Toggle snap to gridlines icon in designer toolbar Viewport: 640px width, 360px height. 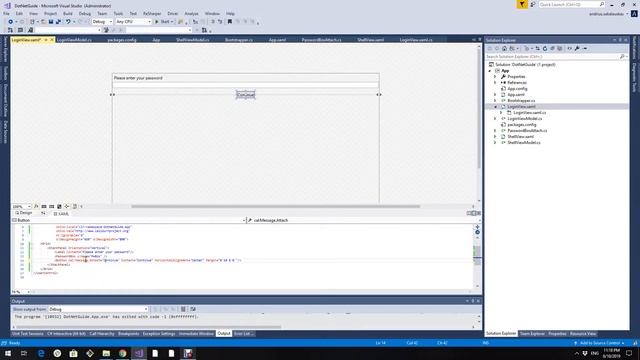point(51,207)
